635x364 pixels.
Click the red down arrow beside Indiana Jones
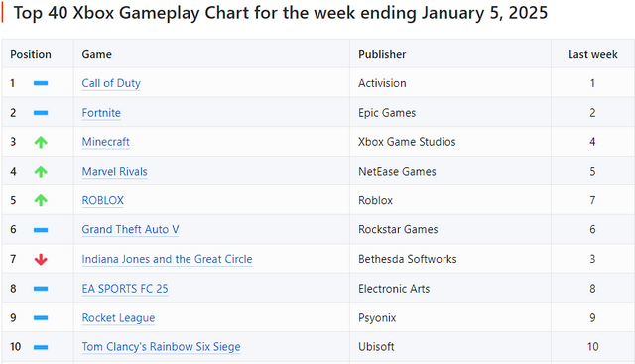coord(41,259)
